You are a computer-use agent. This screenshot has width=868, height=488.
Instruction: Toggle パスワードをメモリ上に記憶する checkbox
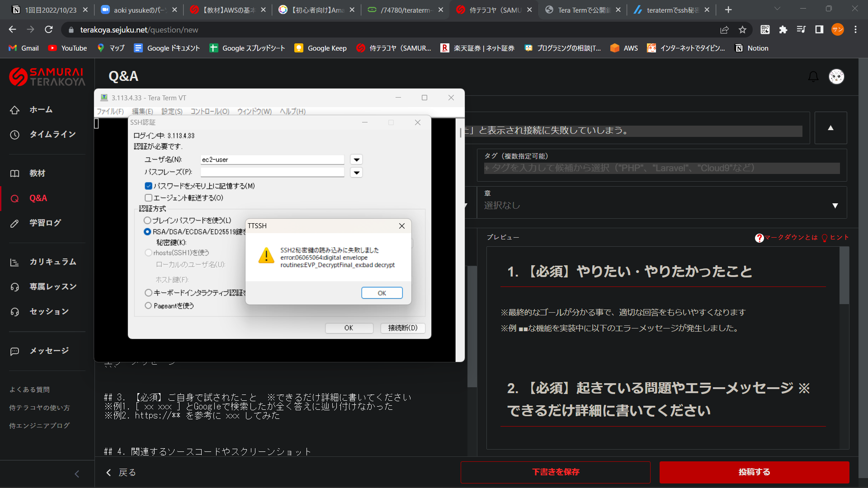(148, 186)
